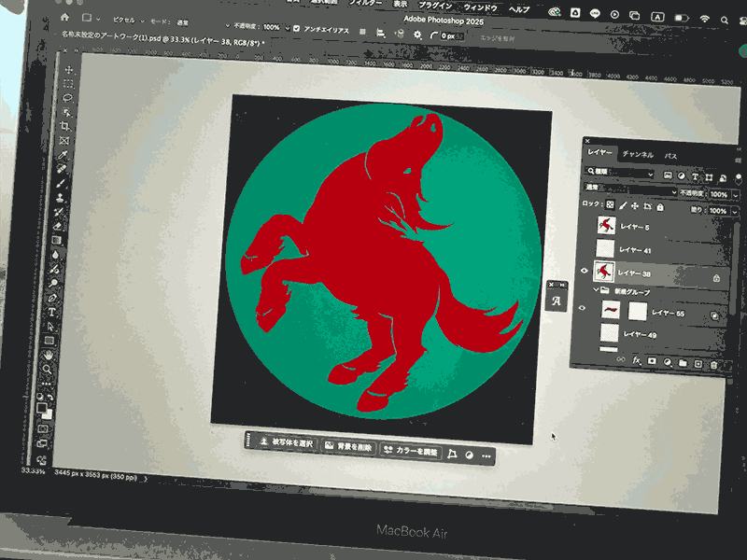Screen dimensions: 747x560
Task: Switch to the パス tab
Action: [x=670, y=156]
